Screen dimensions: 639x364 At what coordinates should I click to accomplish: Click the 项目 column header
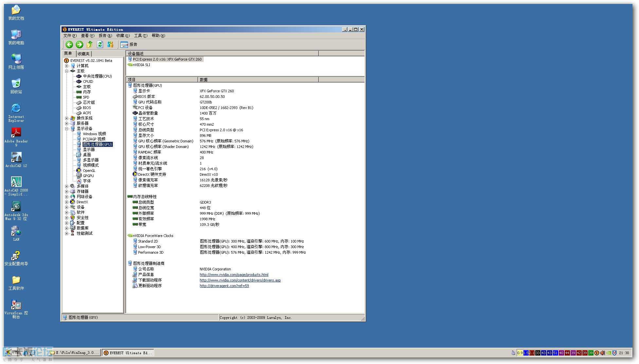point(162,80)
